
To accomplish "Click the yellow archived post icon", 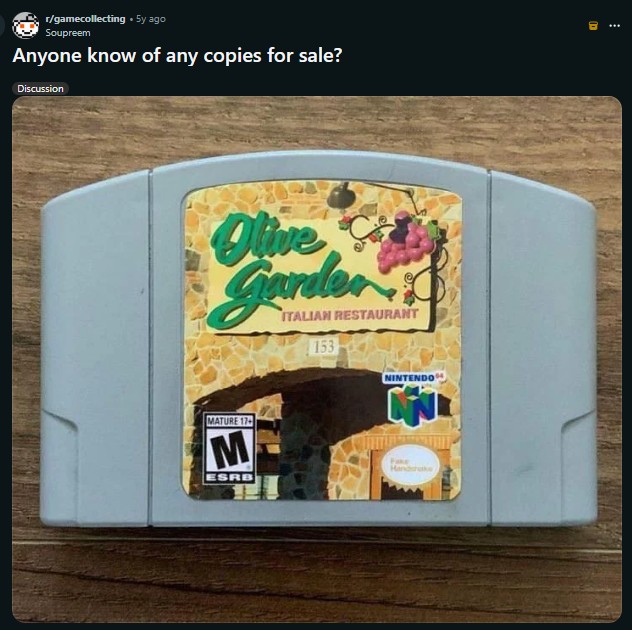I will pos(593,26).
